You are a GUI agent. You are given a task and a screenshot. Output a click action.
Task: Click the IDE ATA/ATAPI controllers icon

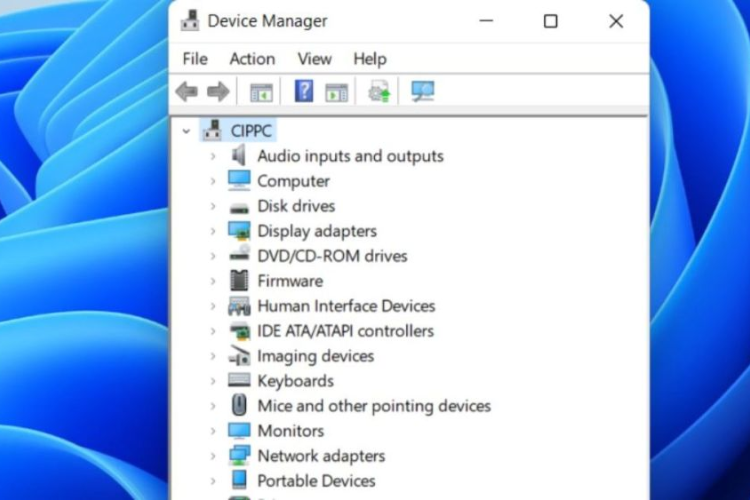pos(240,331)
